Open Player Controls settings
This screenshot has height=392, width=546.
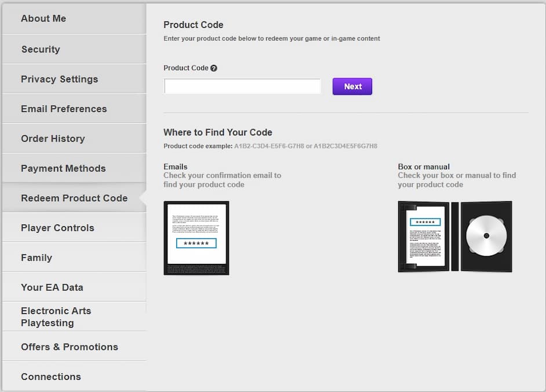(x=57, y=228)
